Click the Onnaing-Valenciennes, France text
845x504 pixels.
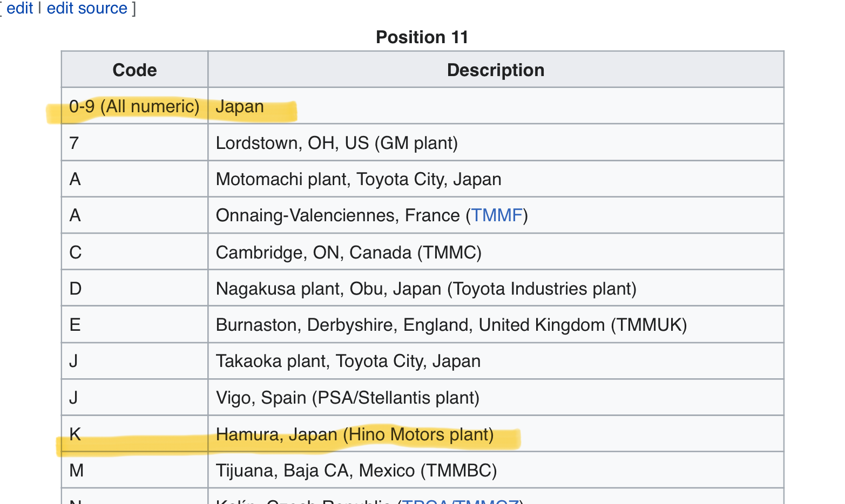pyautogui.click(x=338, y=215)
